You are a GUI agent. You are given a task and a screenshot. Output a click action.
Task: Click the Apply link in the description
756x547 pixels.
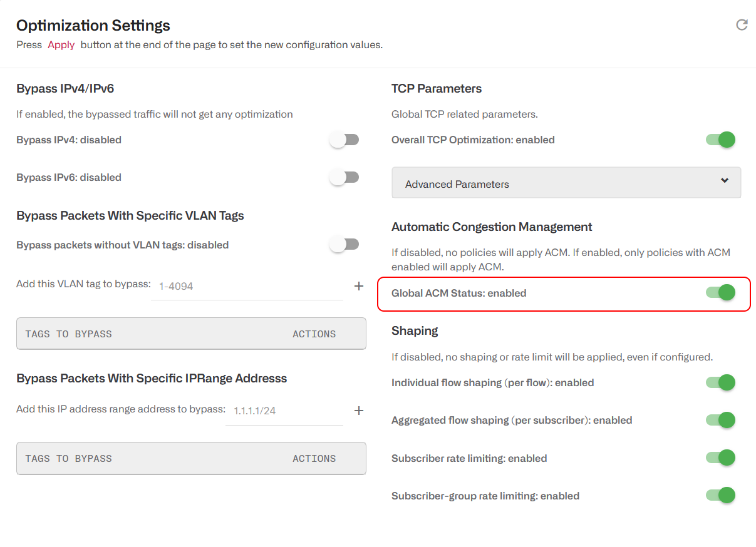click(61, 44)
